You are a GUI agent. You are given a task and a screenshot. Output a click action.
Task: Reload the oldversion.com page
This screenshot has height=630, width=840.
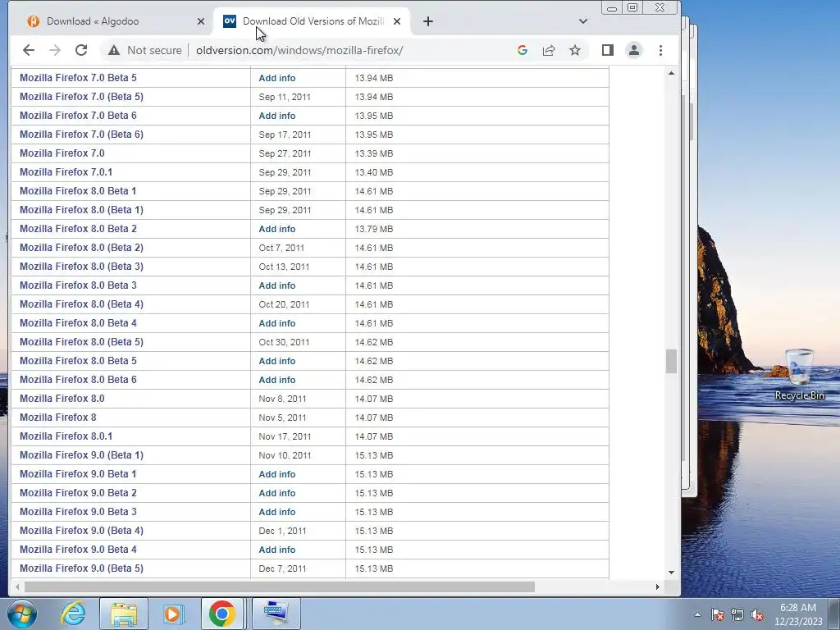click(x=81, y=50)
